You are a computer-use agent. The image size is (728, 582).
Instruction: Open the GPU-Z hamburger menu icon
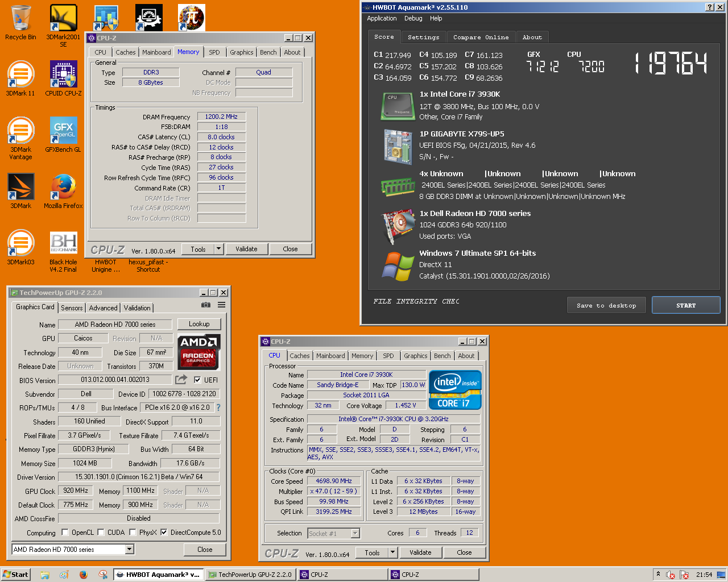click(221, 305)
